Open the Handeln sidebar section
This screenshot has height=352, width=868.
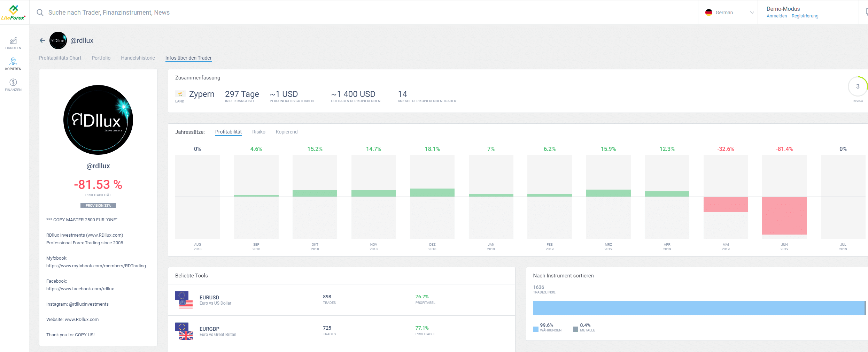(13, 43)
